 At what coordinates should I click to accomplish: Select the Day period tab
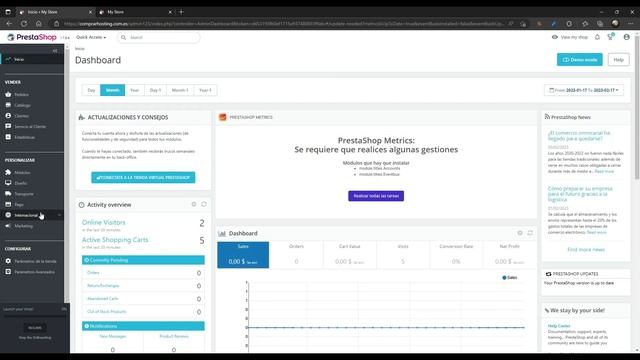click(91, 90)
